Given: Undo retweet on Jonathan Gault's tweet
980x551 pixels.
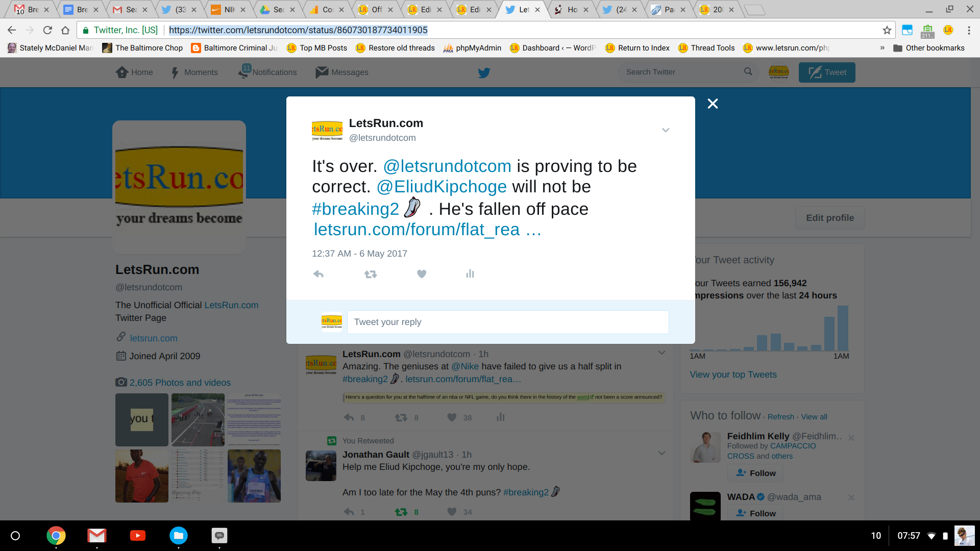Looking at the screenshot, I should pos(401,512).
